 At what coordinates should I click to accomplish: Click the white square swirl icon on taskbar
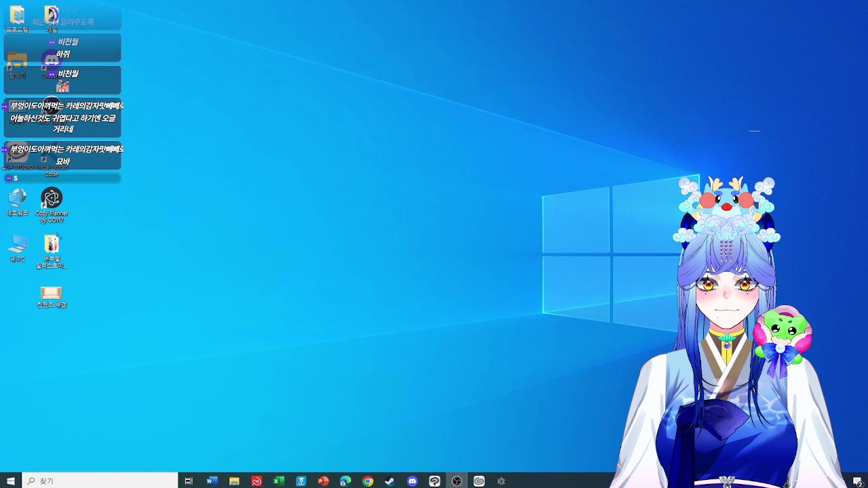tap(435, 481)
